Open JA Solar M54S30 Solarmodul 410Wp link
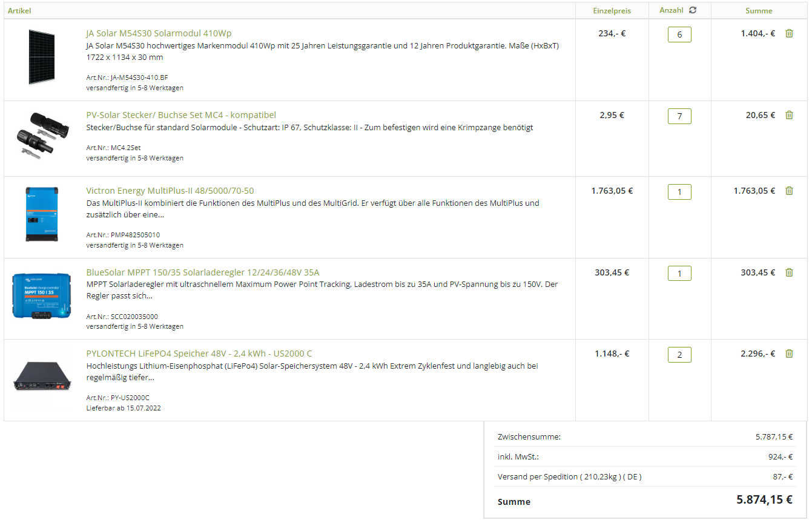The width and height of the screenshot is (812, 520). 159,33
